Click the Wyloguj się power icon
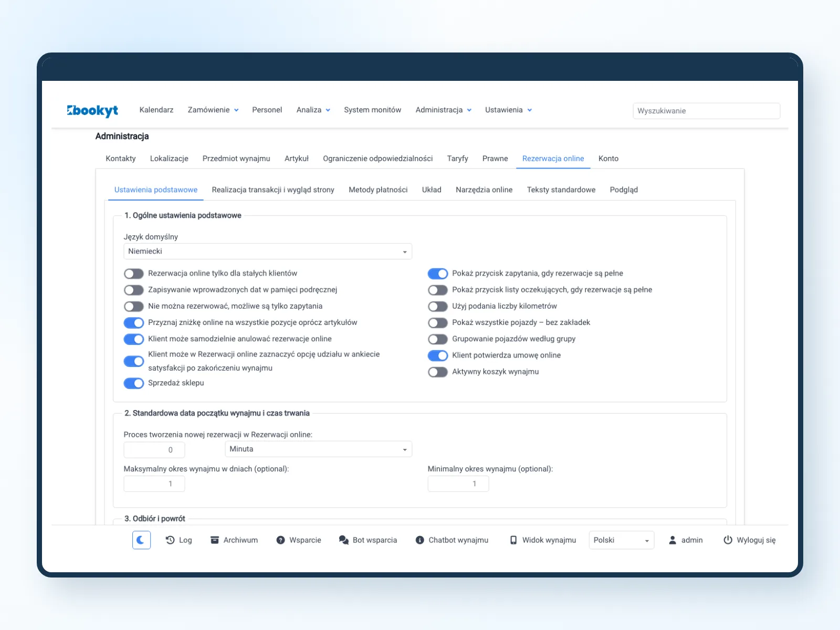This screenshot has width=840, height=630. pos(728,540)
